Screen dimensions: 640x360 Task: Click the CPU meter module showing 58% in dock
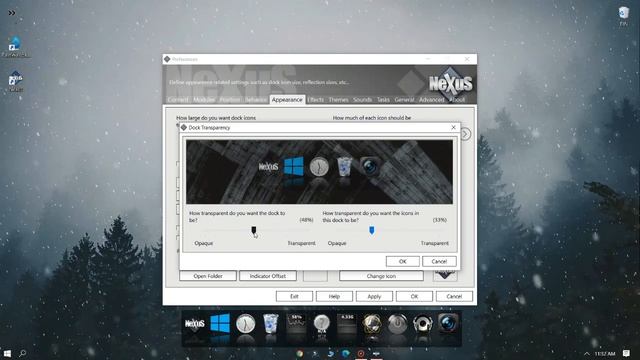tap(296, 324)
